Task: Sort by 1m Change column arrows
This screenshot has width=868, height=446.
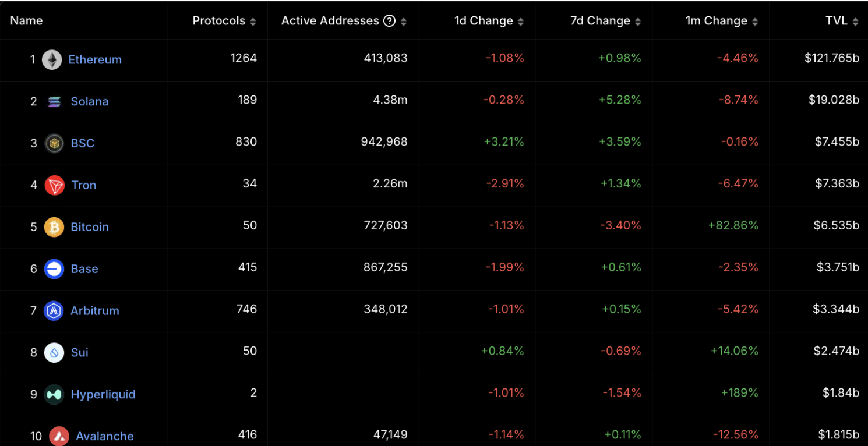Action: point(755,22)
